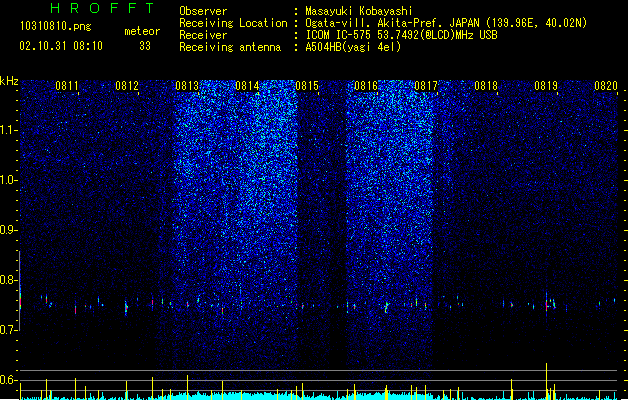This screenshot has height=400, width=629.
Task: Click the 0.9 kHz axis label
Action: coord(9,230)
